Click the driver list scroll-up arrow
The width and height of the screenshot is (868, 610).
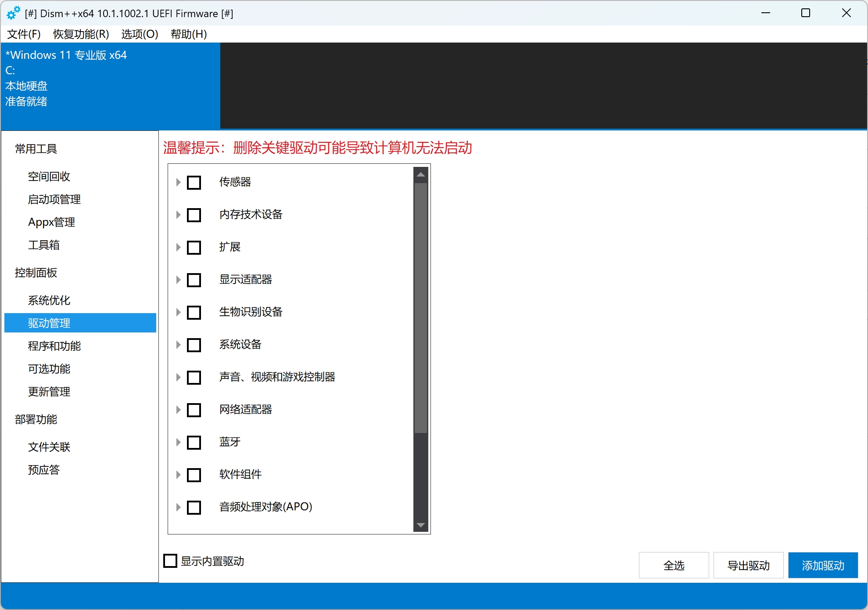(421, 175)
